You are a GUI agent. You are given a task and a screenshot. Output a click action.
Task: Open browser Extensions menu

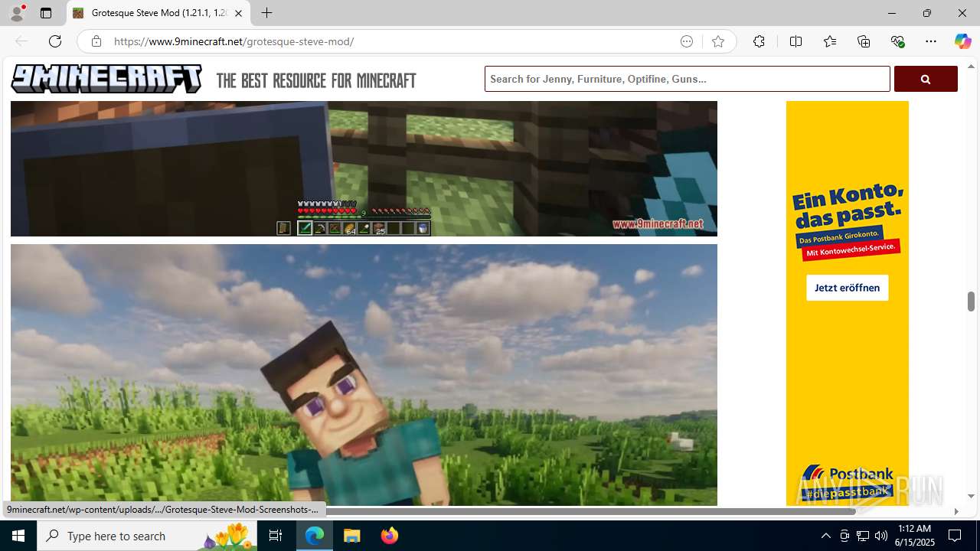(x=759, y=41)
